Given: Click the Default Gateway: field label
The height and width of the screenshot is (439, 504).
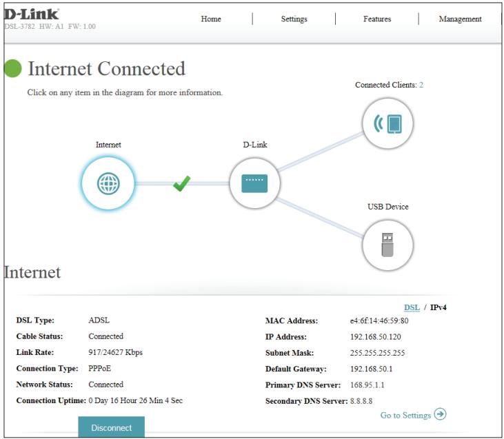Looking at the screenshot, I should coord(296,369).
